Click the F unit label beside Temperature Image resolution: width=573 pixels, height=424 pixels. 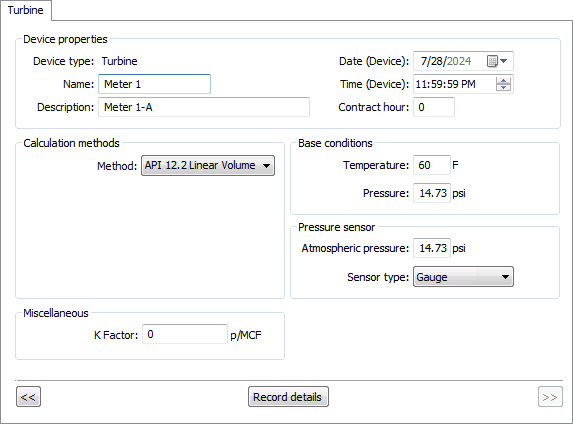tap(455, 165)
